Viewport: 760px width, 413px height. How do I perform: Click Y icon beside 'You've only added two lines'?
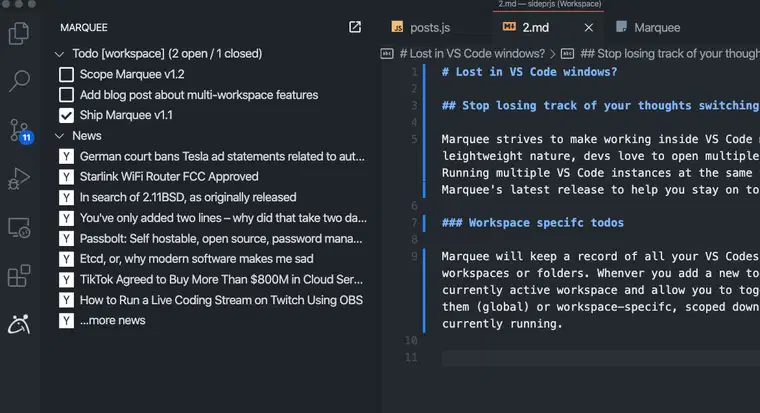(66, 218)
